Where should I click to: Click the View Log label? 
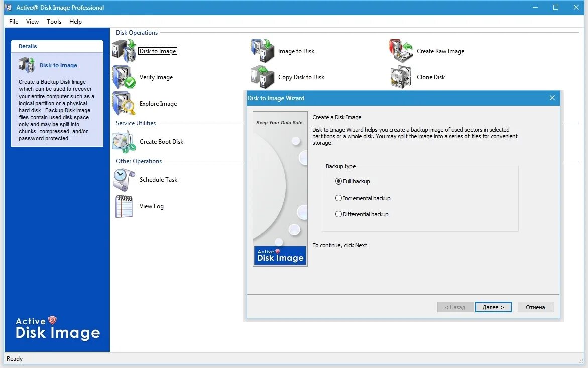pos(152,206)
